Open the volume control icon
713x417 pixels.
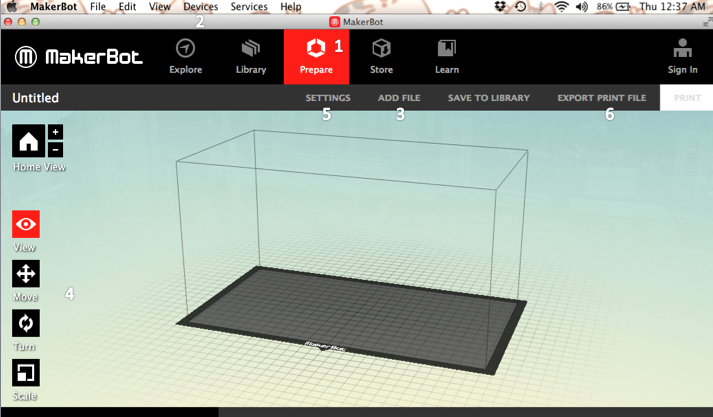[582, 6]
